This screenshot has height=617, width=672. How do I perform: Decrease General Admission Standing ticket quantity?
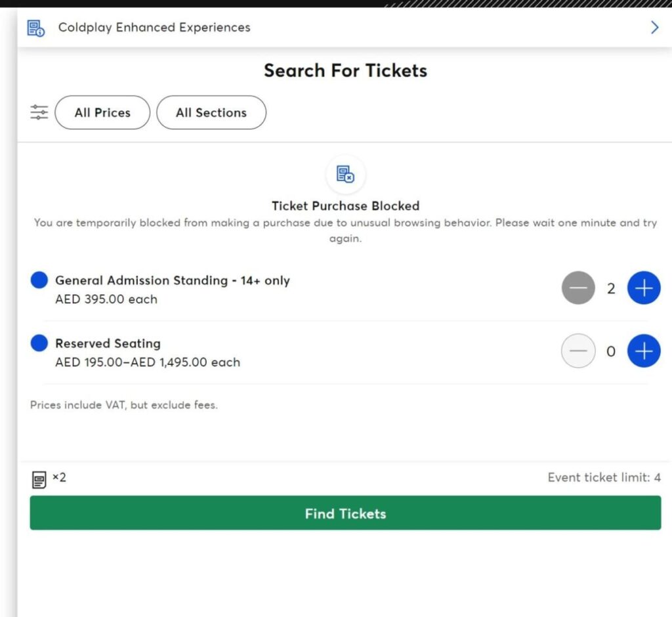point(578,288)
